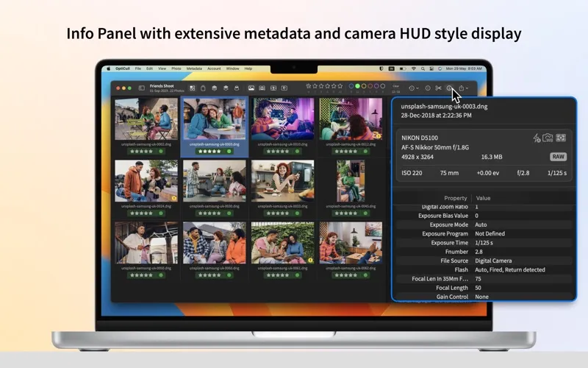Select the single image view icon
Screen dimensions: 588x368
251,88
